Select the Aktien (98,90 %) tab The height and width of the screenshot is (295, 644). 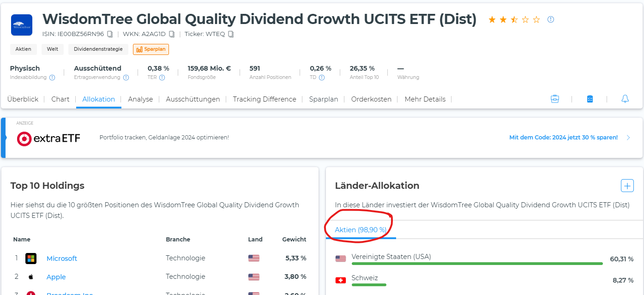(x=361, y=230)
